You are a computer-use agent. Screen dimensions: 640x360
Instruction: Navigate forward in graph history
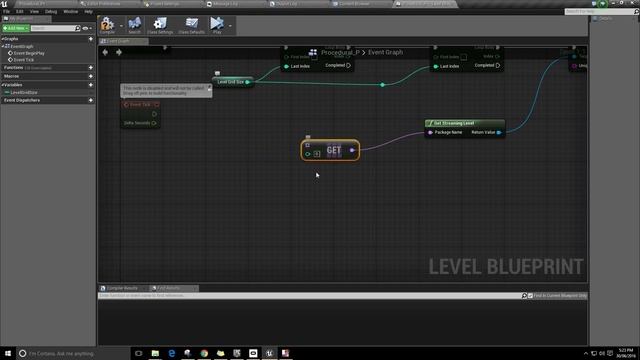pos(119,52)
